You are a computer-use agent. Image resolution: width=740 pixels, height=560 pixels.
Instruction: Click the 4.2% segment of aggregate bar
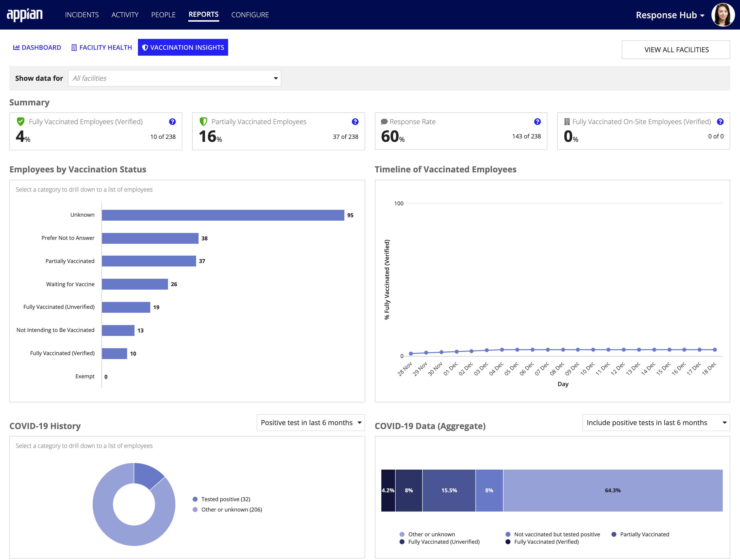pos(388,490)
